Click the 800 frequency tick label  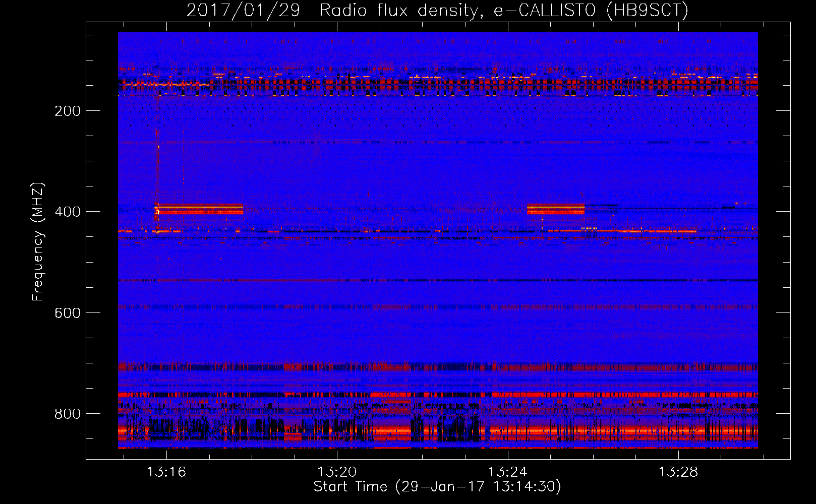[68, 414]
